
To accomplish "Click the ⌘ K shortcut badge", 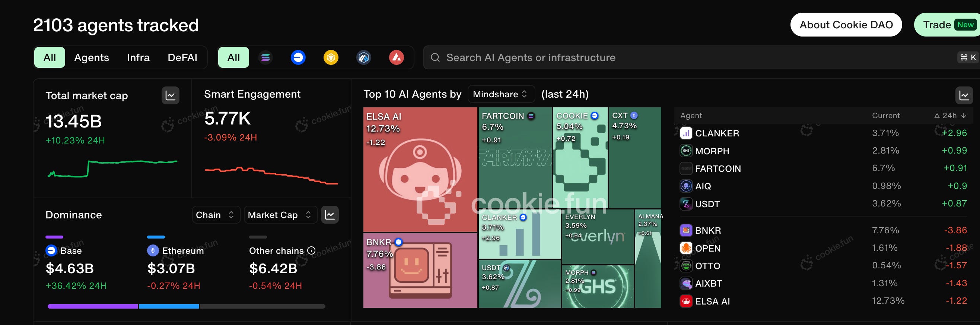I will click(968, 57).
